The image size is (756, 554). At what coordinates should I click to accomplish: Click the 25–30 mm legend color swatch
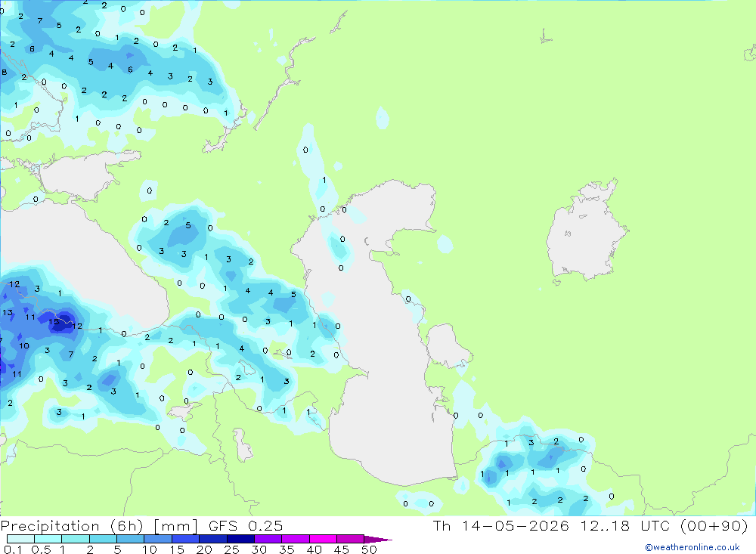(240, 539)
